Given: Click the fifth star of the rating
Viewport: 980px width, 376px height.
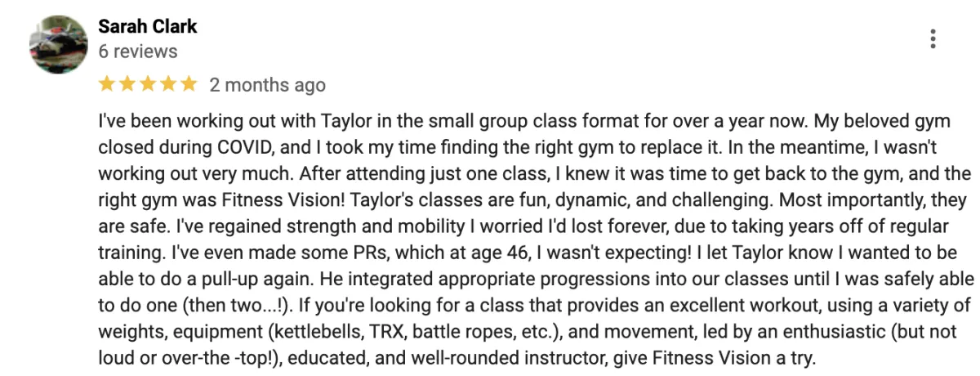Looking at the screenshot, I should (x=188, y=83).
